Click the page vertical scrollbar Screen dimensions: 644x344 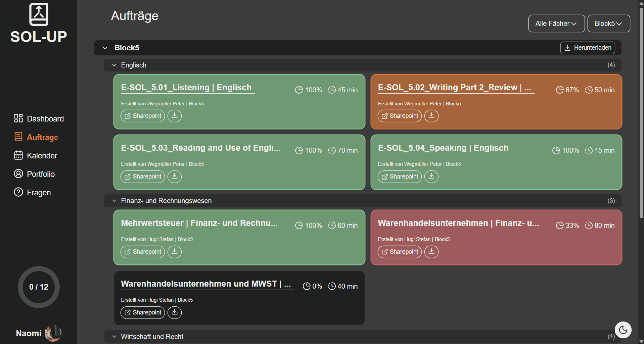tap(641, 113)
